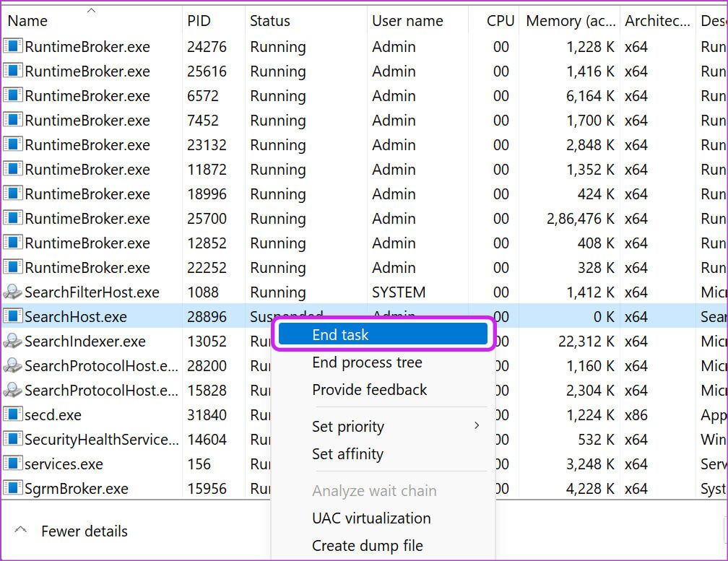Click PID value 31840
Image resolution: width=728 pixels, height=561 pixels.
point(207,415)
